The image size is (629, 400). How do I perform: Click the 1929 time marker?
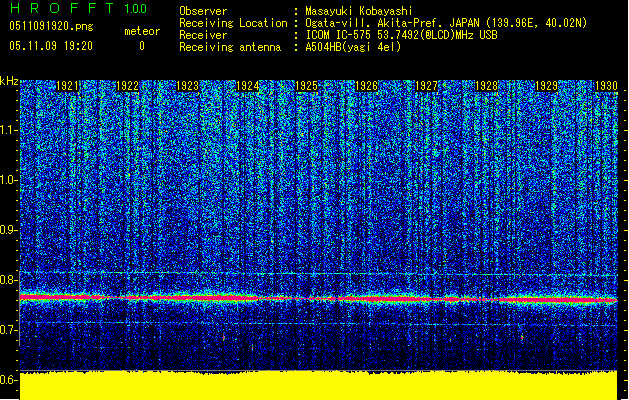pyautogui.click(x=546, y=86)
